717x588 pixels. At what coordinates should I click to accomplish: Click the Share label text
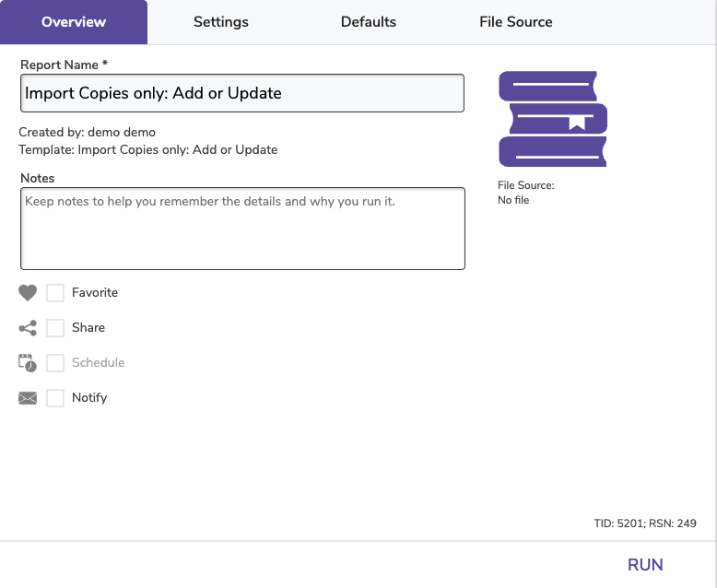[88, 328]
